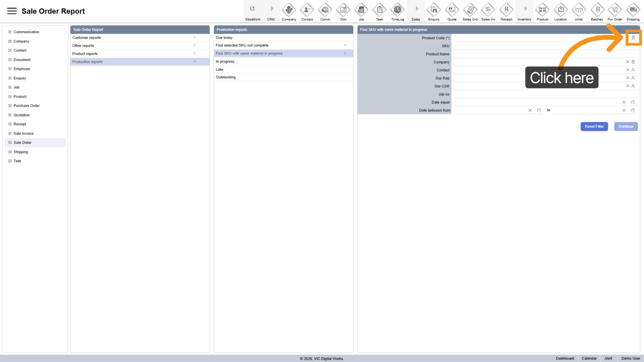This screenshot has width=644, height=362.
Task: Click the Continue button
Action: pos(626,126)
